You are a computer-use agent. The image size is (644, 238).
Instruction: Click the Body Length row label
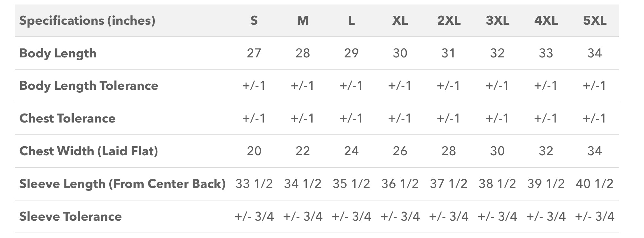pyautogui.click(x=58, y=53)
